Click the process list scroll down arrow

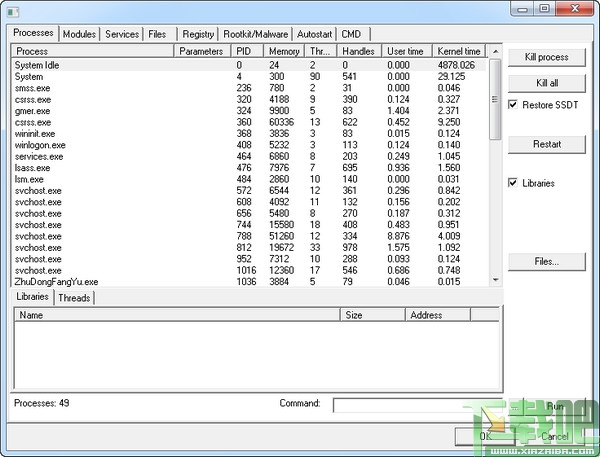coord(495,280)
